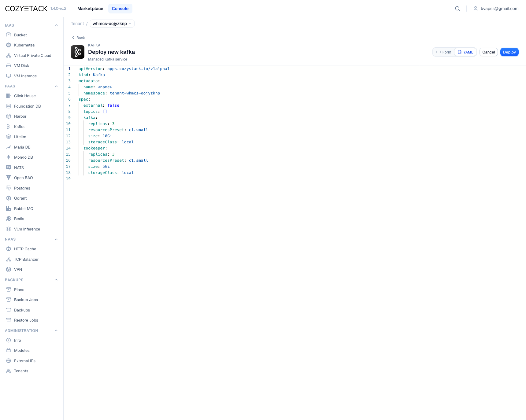Click the Tenant breadcrumb link
526x420 pixels.
coord(77,24)
